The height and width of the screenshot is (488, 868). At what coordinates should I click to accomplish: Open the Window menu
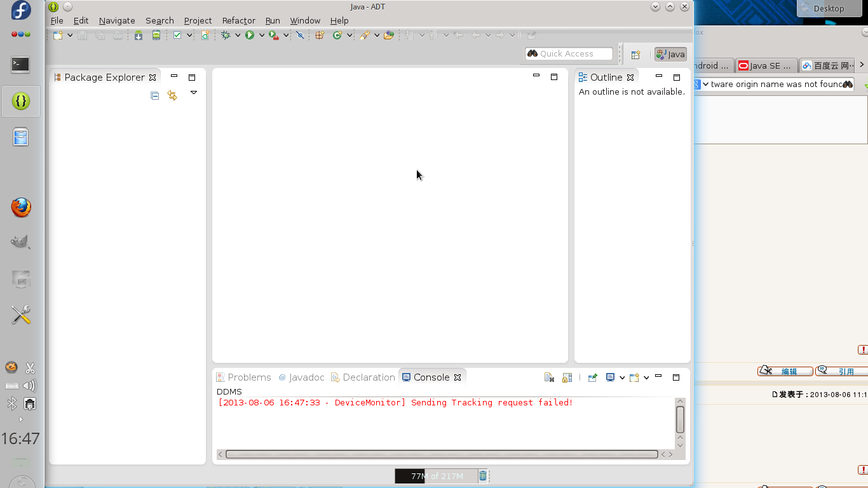305,20
